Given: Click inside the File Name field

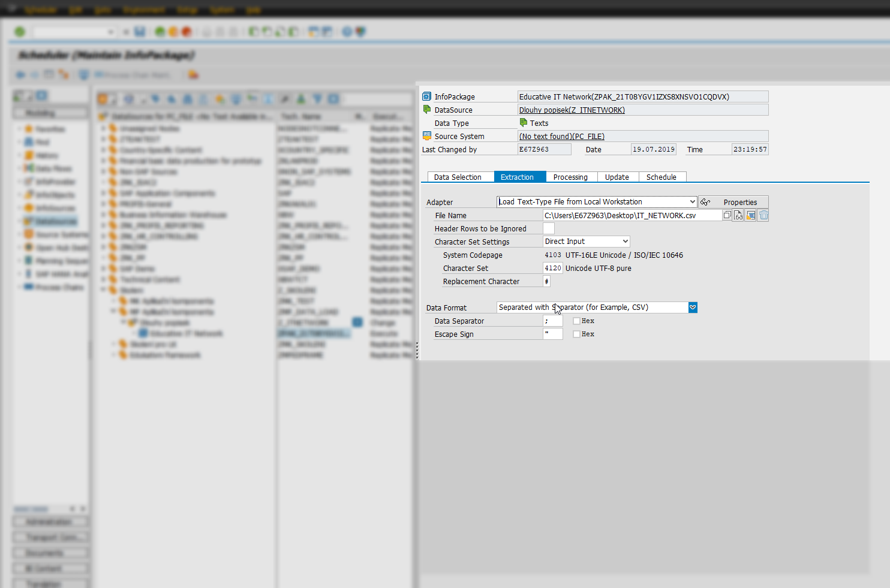Looking at the screenshot, I should tap(630, 215).
